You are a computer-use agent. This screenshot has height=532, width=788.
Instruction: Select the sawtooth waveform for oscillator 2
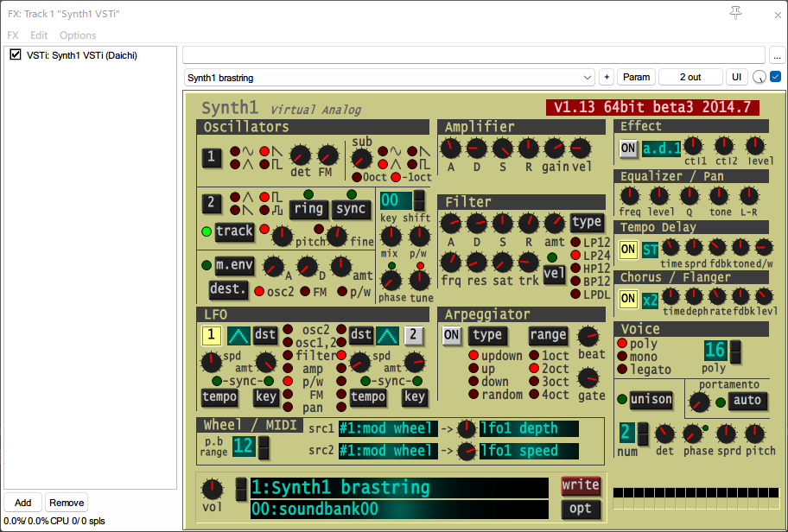[235, 210]
